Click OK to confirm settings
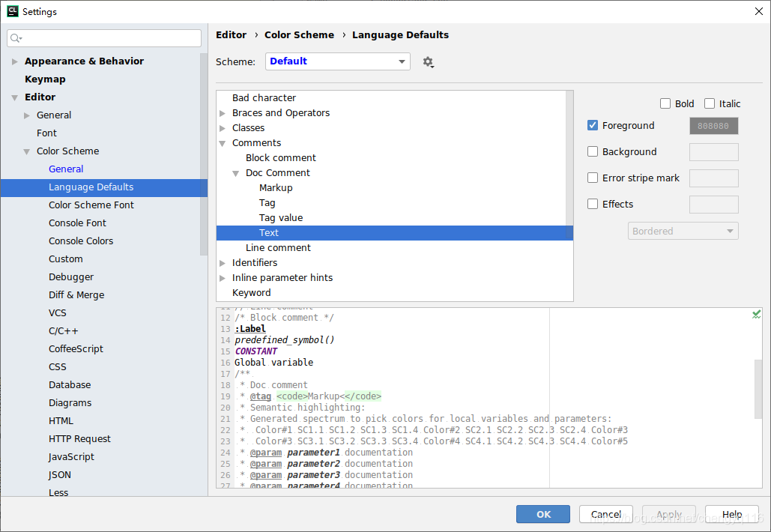This screenshot has height=532, width=771. click(x=543, y=514)
